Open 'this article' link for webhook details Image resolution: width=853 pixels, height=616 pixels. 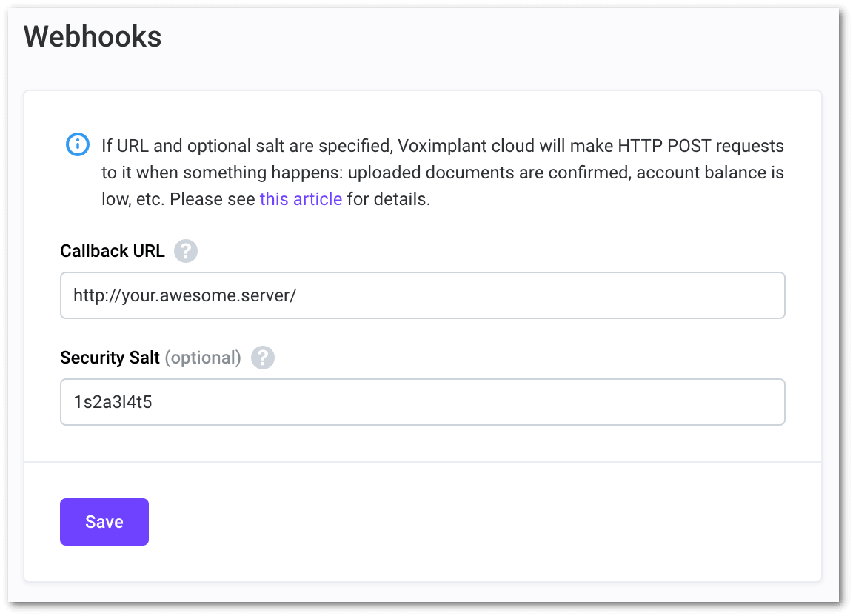click(x=300, y=198)
